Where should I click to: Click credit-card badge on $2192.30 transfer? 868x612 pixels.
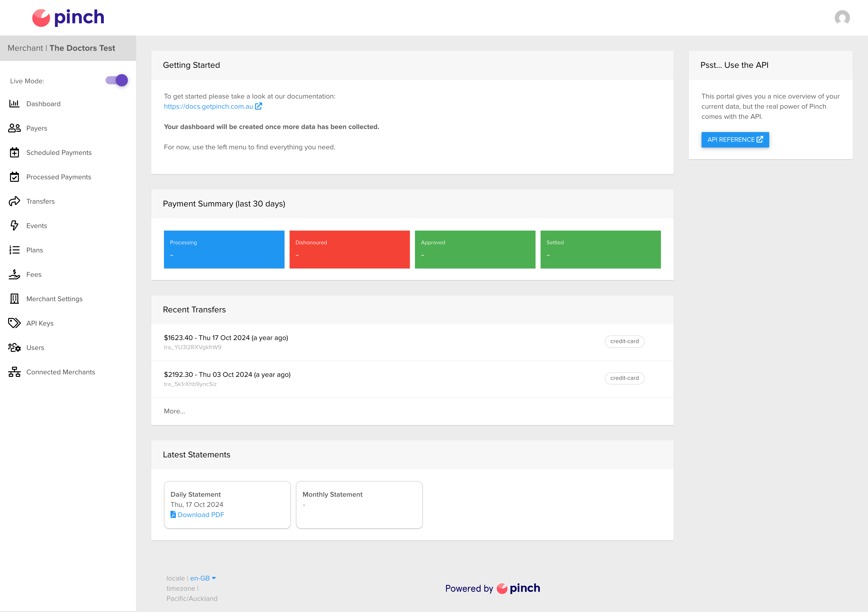point(625,378)
